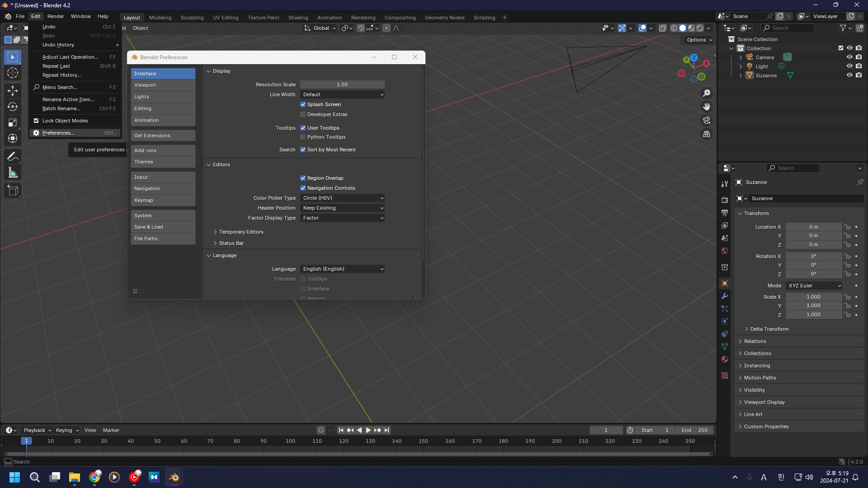Switch to the Shading workspace tab

point(298,18)
